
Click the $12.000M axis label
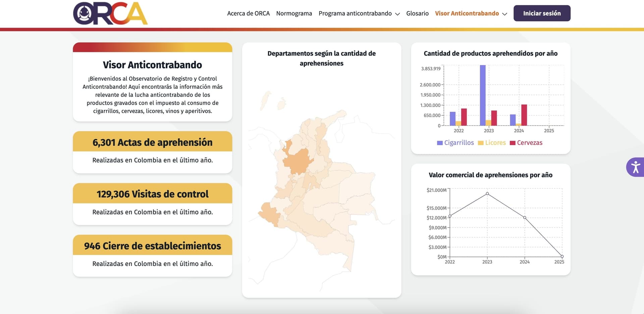click(x=436, y=218)
